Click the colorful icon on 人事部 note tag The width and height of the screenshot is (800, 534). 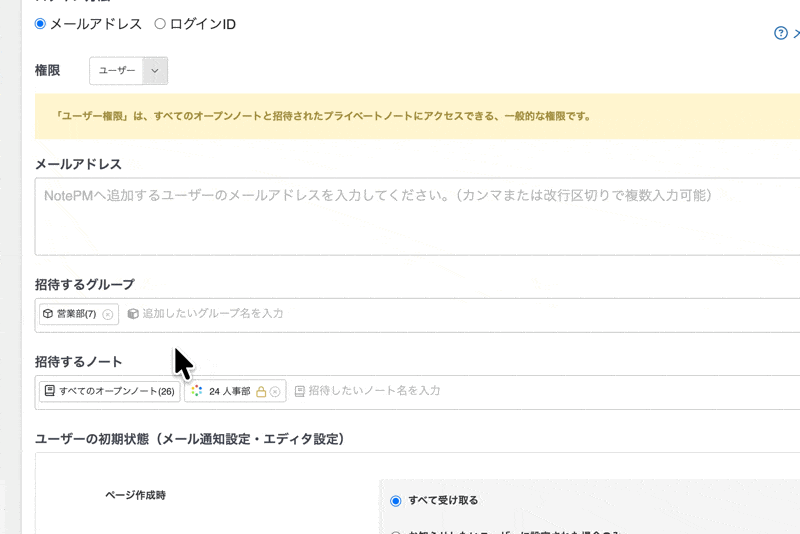point(197,391)
